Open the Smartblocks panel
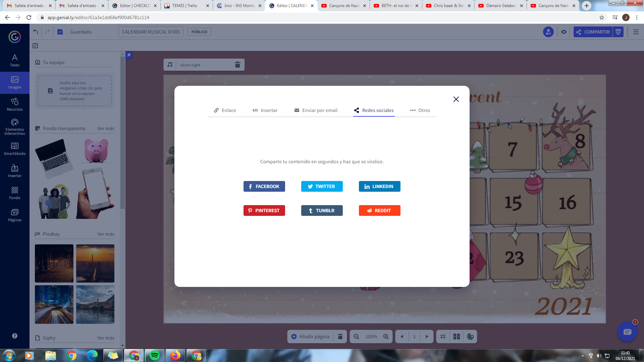This screenshot has width=644, height=362. (15, 149)
